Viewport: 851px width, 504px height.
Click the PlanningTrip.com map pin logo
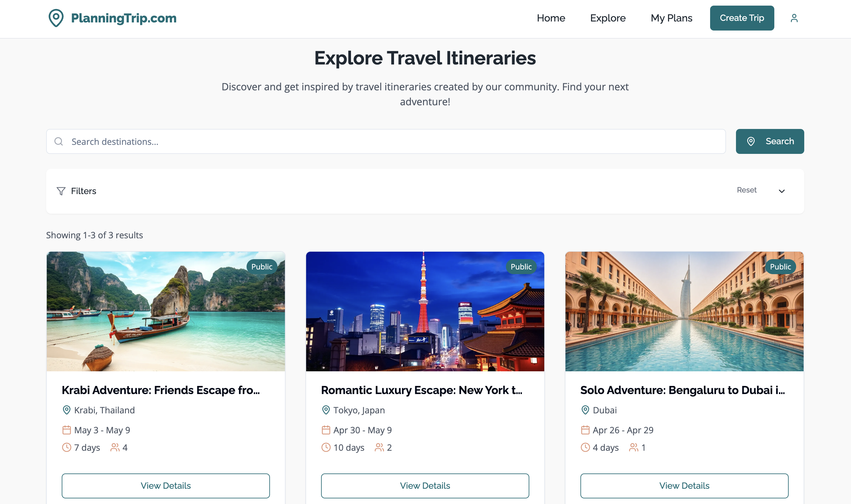(x=56, y=18)
